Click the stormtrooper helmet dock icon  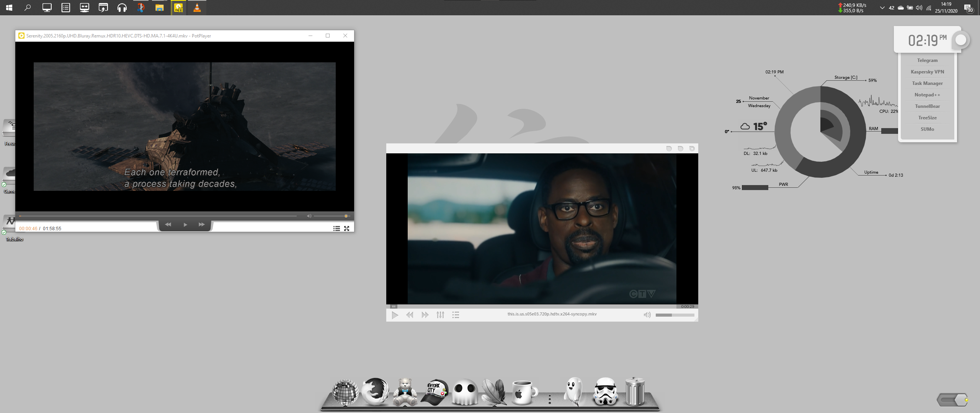(x=605, y=391)
